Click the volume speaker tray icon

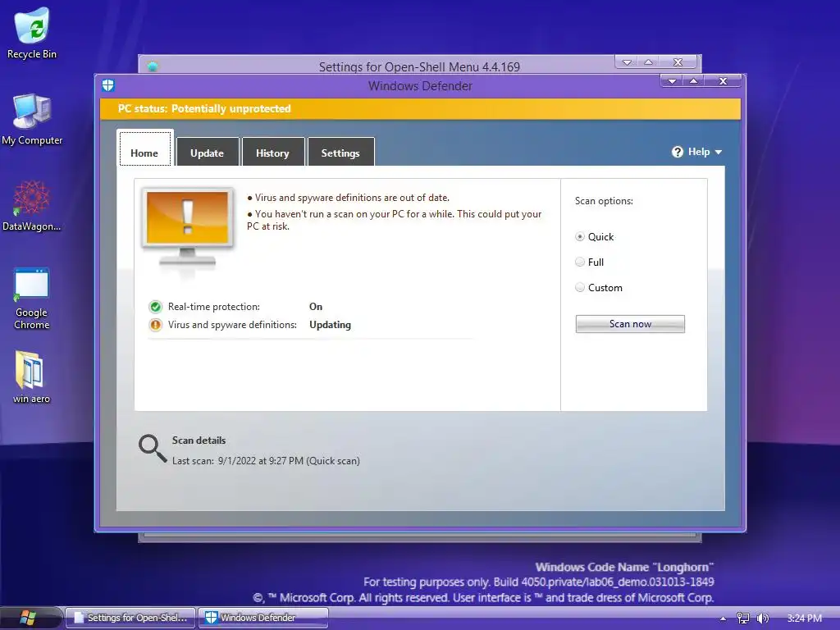pyautogui.click(x=762, y=619)
